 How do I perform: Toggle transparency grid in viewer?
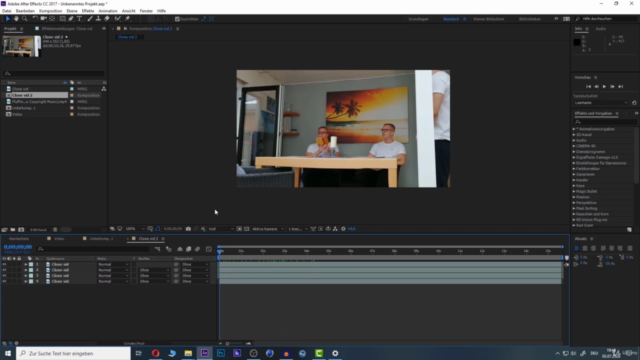point(247,229)
